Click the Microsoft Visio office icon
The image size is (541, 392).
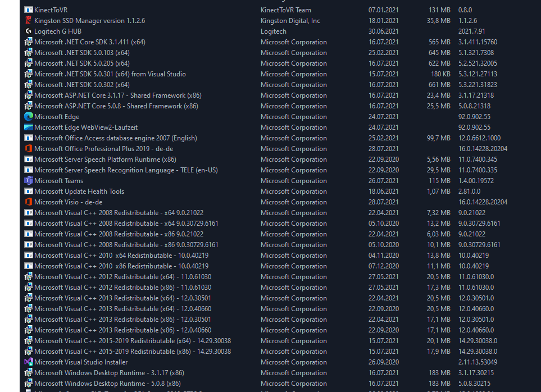[28, 202]
